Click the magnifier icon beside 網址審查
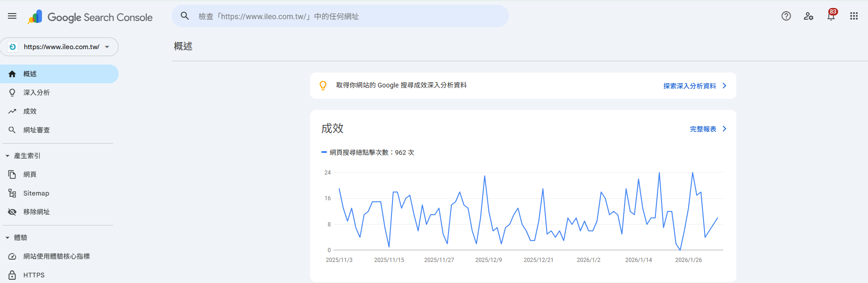The width and height of the screenshot is (868, 283). [12, 130]
